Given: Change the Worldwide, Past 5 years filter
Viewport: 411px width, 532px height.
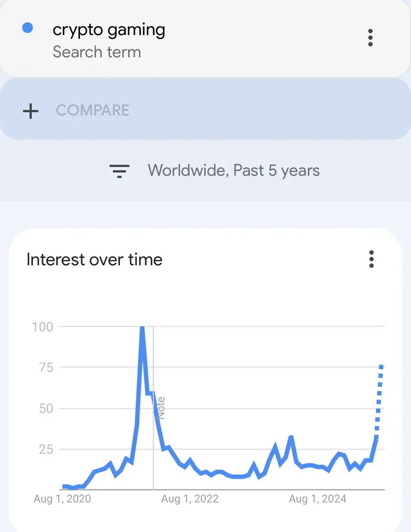Looking at the screenshot, I should pos(234,171).
